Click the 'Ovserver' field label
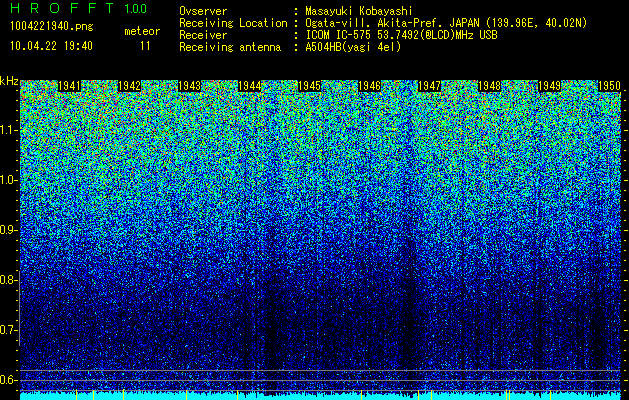629x400 pixels. pyautogui.click(x=203, y=11)
